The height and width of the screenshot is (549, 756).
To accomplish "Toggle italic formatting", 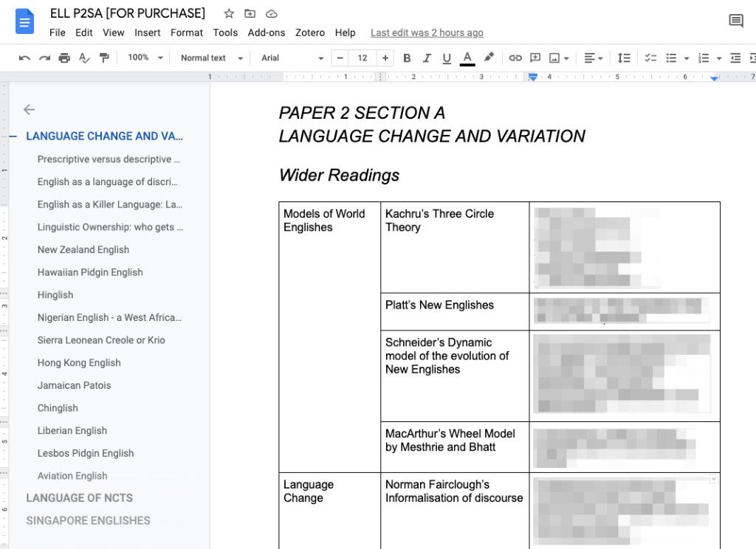I will [427, 58].
